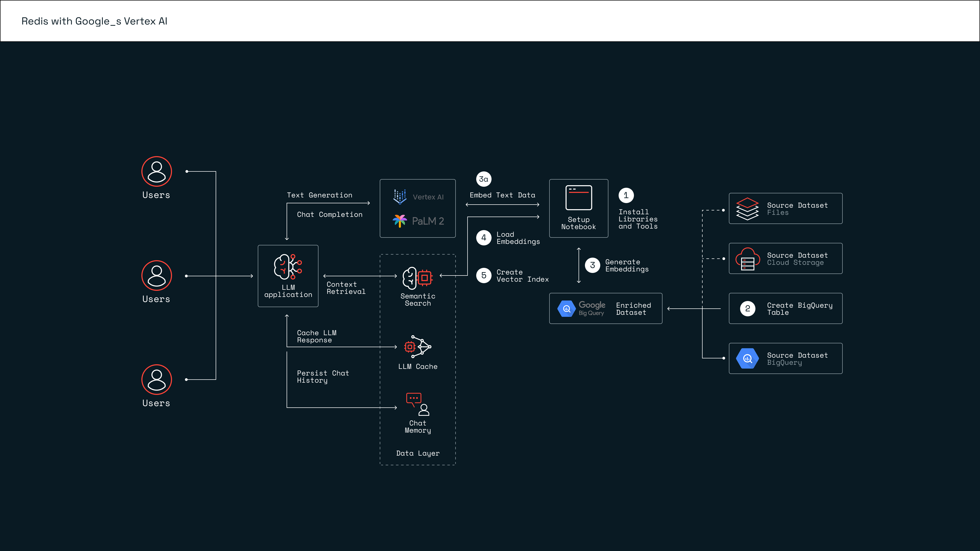Click the Vertex AI logo icon

[x=400, y=197]
